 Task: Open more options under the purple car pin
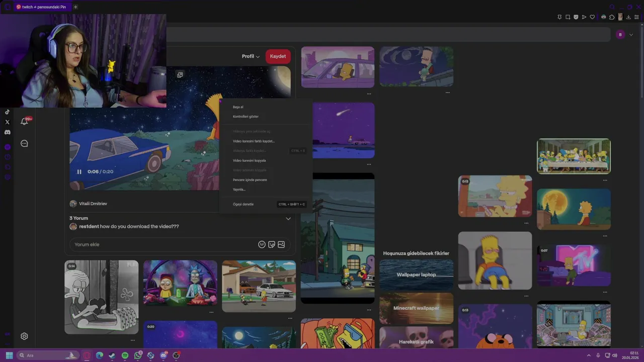[x=369, y=94]
